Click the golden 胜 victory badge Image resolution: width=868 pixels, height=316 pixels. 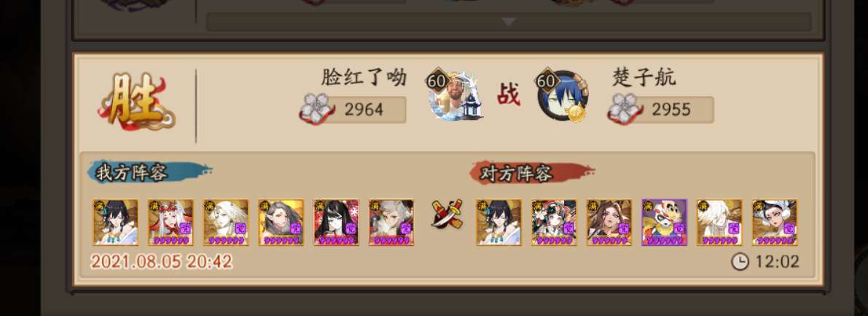(136, 103)
